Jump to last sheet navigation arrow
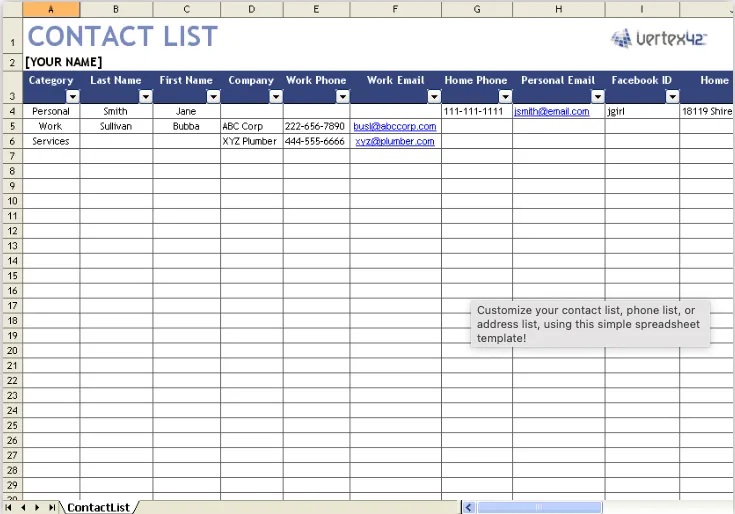Viewport: 735px width, 514px height. click(52, 507)
